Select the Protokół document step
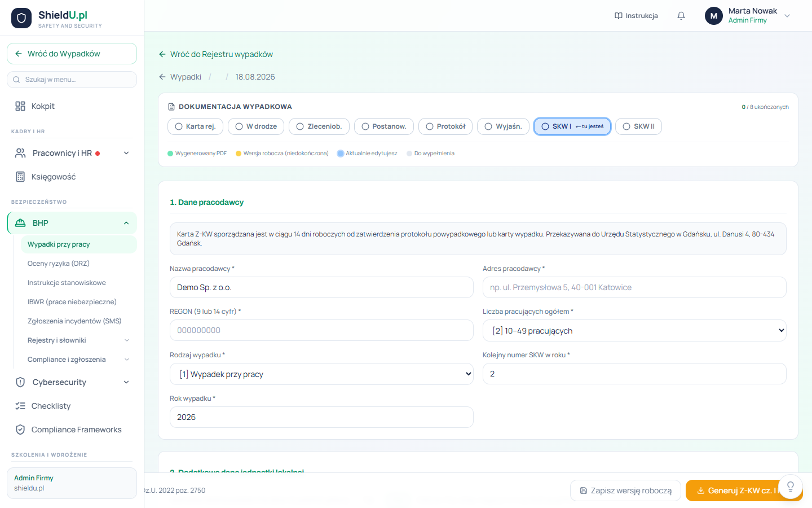Image resolution: width=812 pixels, height=508 pixels. point(445,126)
